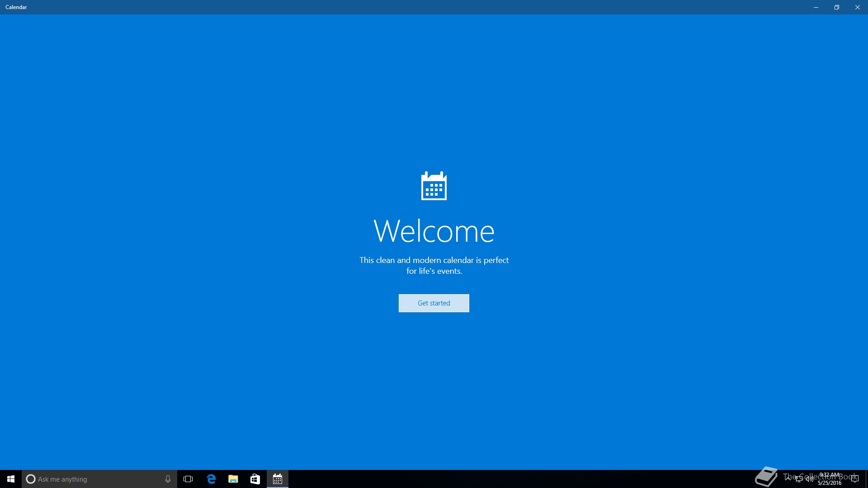The width and height of the screenshot is (868, 488).
Task: Open the Action Center notifications icon
Action: 854,479
